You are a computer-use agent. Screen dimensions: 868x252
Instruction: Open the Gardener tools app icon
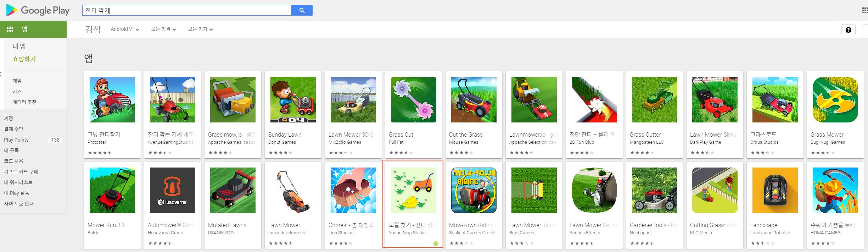click(655, 190)
